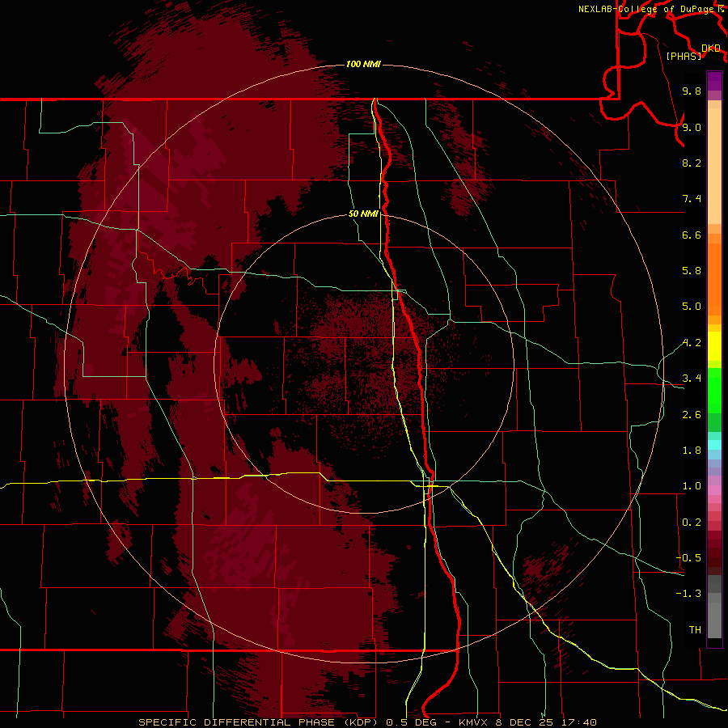Click the 100 NMI range ring label
This screenshot has height=728, width=728.
363,64
